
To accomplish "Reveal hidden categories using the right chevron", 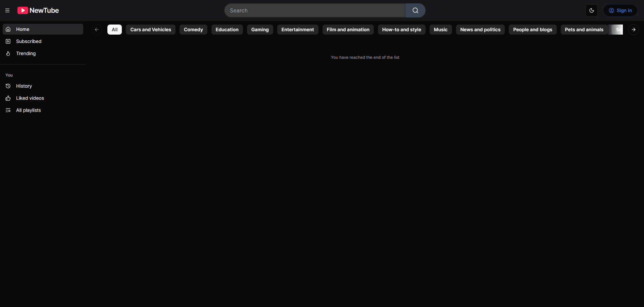I will (633, 29).
